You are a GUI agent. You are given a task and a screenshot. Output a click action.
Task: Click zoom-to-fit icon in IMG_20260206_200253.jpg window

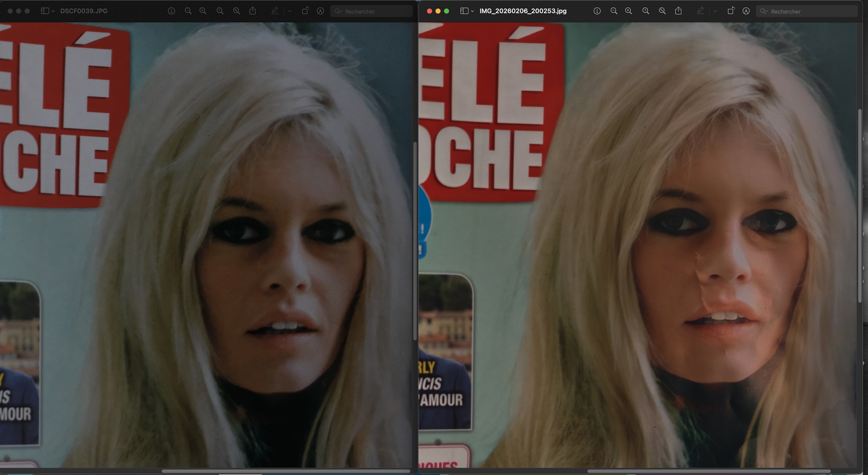point(662,11)
